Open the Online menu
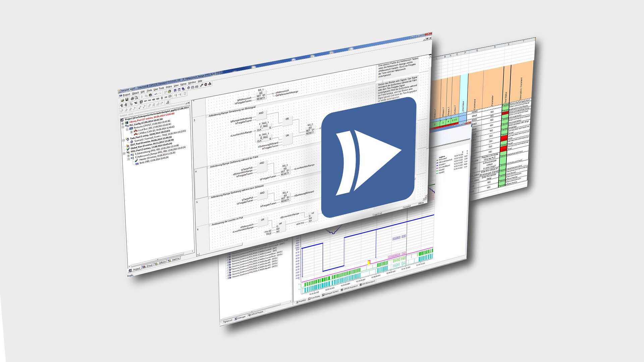This screenshot has height=362, width=644. (x=169, y=87)
